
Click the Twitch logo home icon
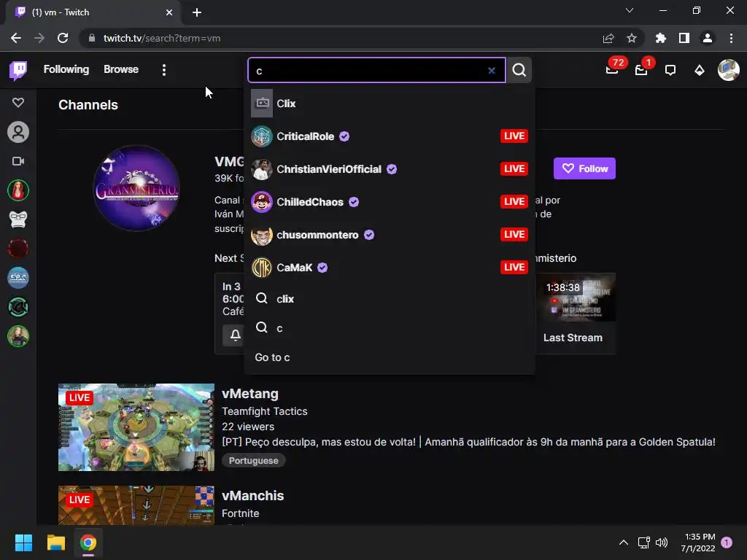[18, 70]
